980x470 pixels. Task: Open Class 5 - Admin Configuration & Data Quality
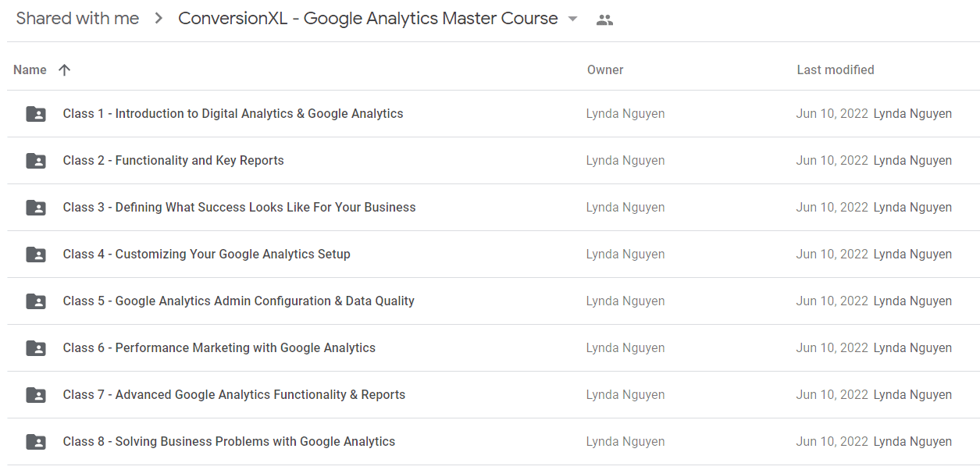click(x=239, y=301)
